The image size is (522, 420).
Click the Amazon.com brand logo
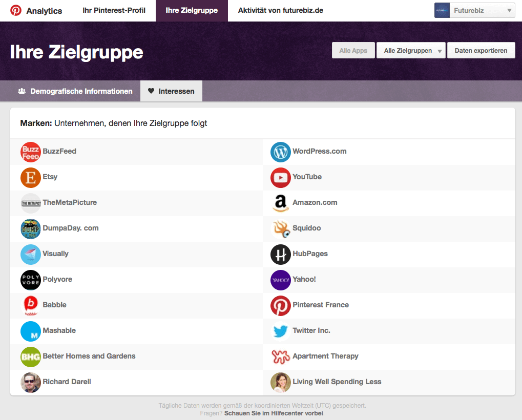(x=281, y=203)
